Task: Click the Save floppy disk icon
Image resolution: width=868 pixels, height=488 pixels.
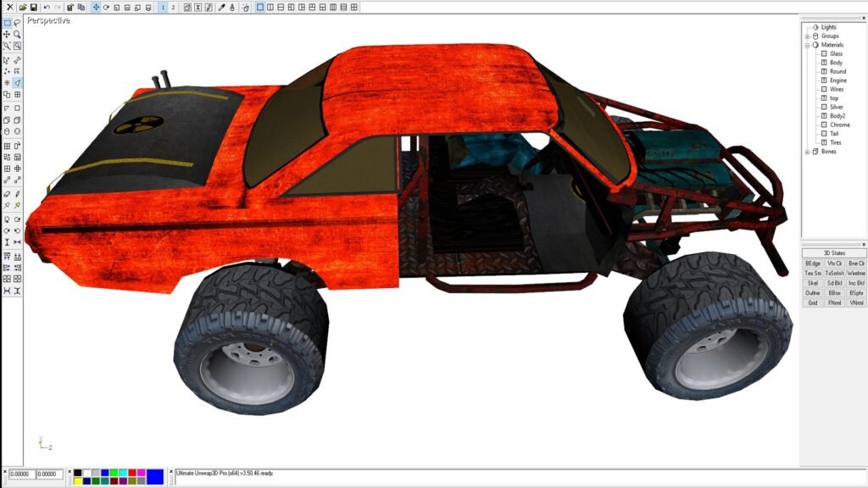Action: coord(34,7)
